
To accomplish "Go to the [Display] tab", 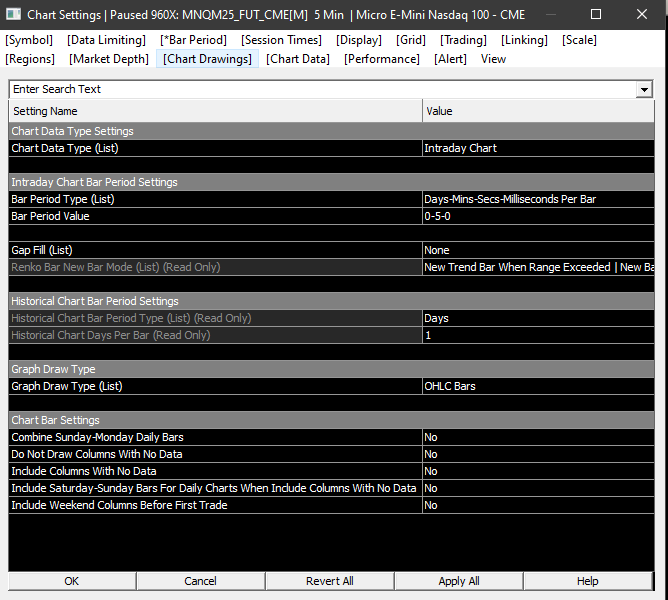I will [x=359, y=40].
